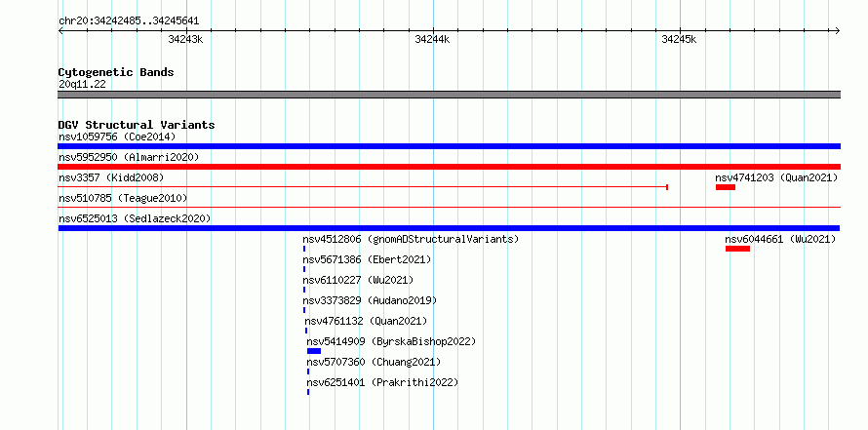Open the nsv4741203 (Quan2021) label
Image resolution: width=868 pixels, height=430 pixels.
click(776, 177)
